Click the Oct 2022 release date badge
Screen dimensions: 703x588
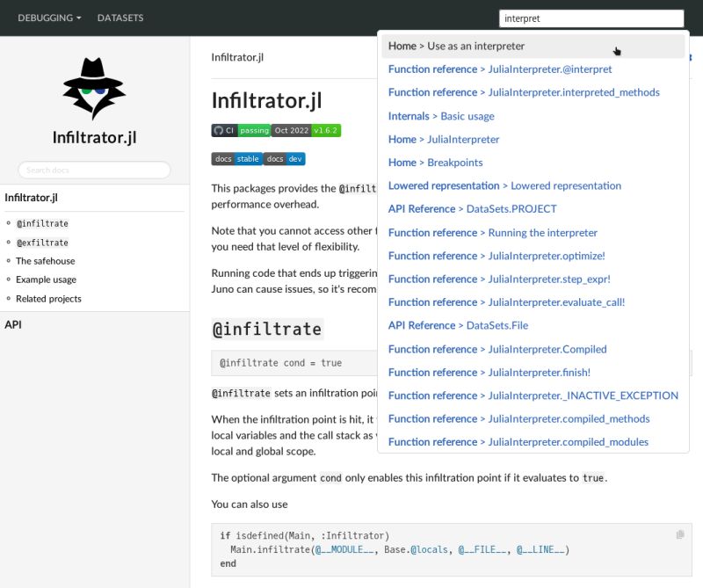[292, 129]
